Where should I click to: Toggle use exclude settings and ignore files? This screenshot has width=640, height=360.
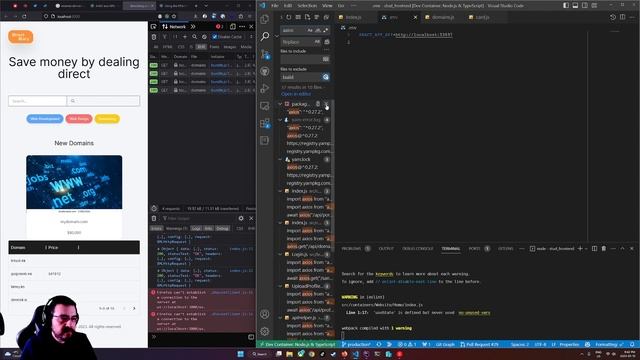[326, 77]
